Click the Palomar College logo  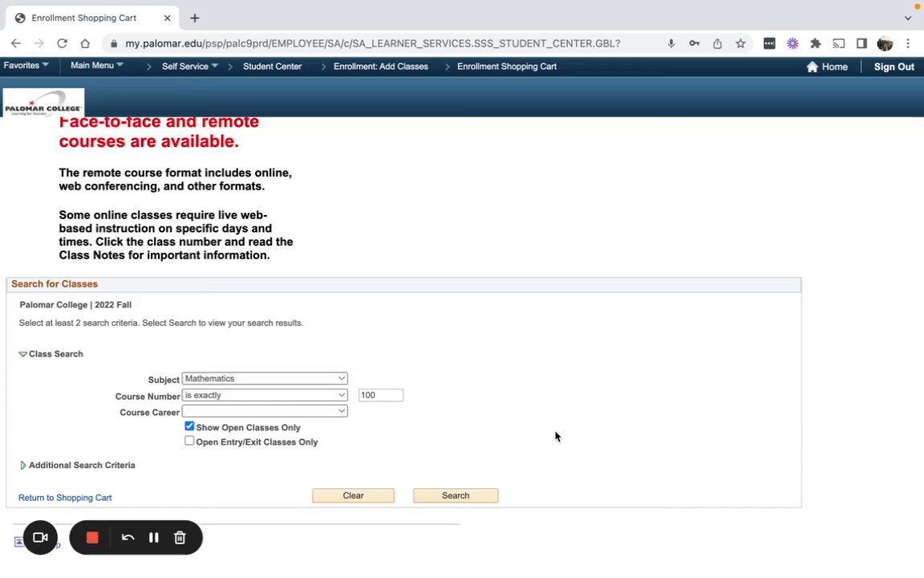(43, 103)
